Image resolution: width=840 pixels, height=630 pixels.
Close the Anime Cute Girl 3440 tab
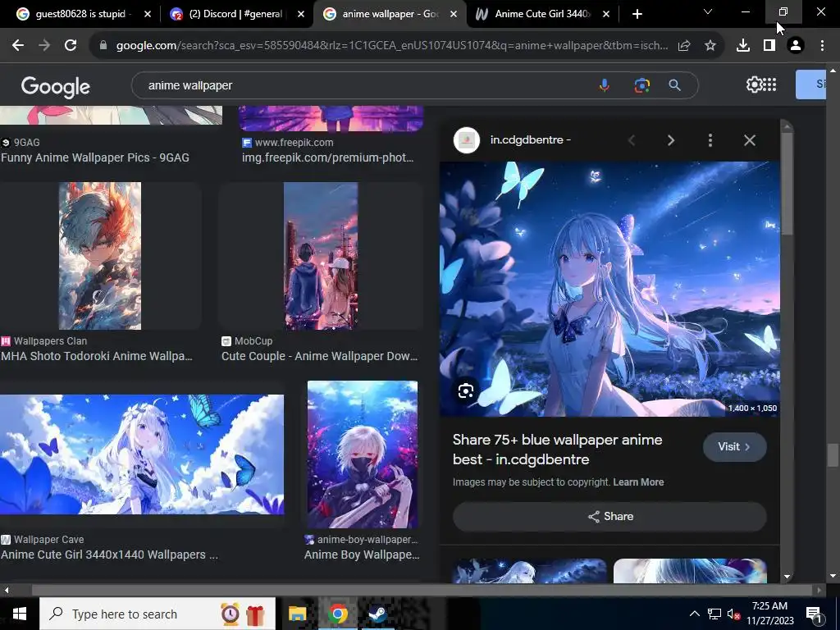pos(606,14)
